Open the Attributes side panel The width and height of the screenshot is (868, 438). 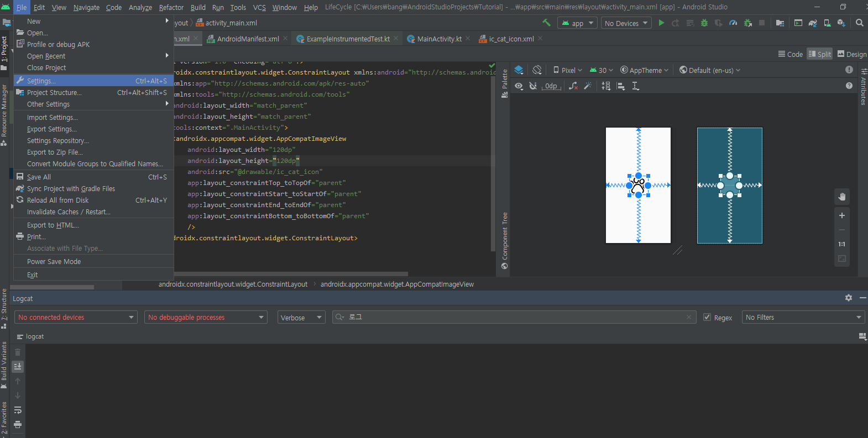click(x=863, y=87)
